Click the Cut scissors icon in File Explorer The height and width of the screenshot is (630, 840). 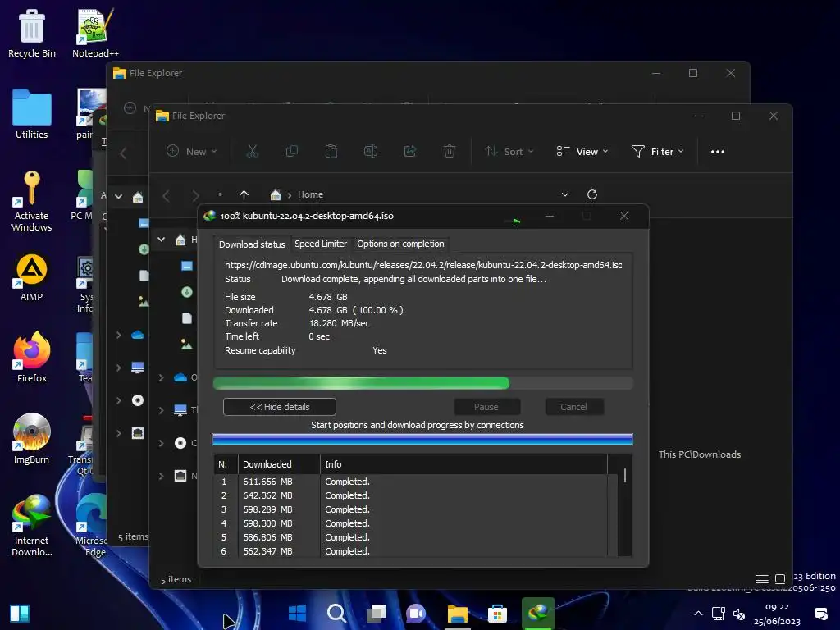[x=253, y=152]
